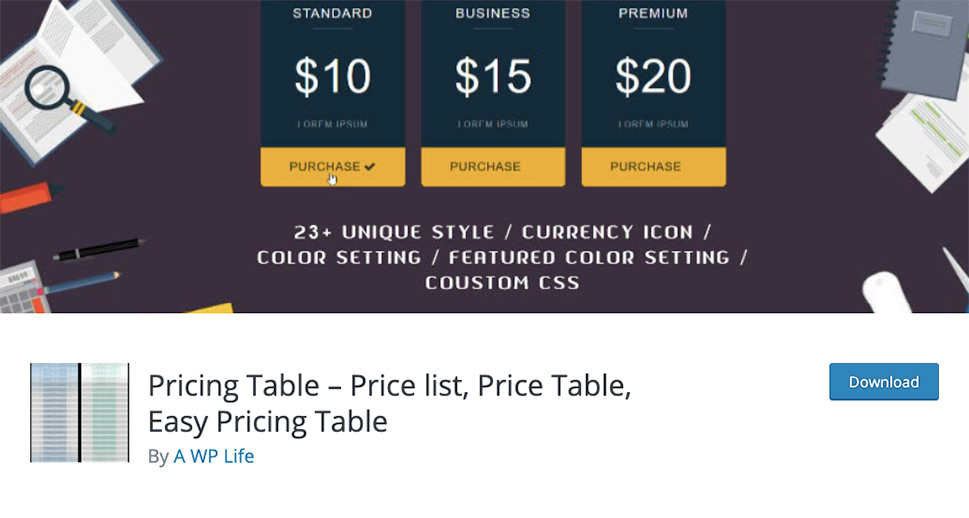
Task: Click the Purchase button under Business plan
Action: point(493,166)
